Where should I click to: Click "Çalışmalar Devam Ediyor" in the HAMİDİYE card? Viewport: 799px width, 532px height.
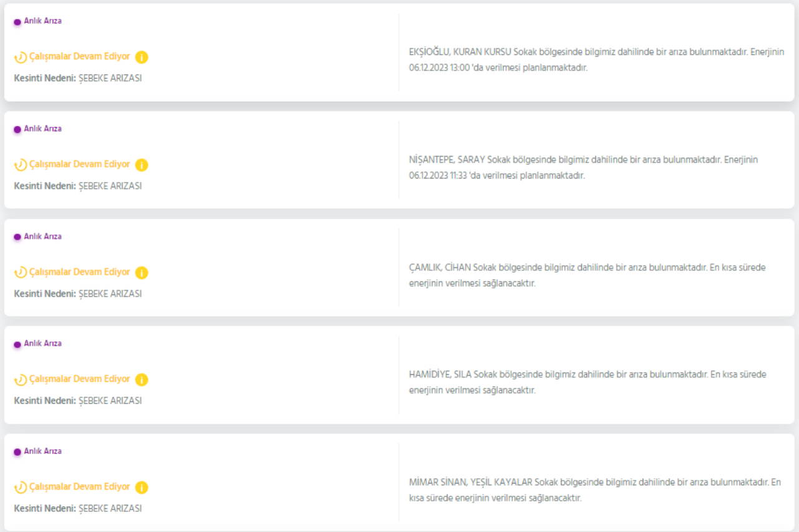click(80, 379)
